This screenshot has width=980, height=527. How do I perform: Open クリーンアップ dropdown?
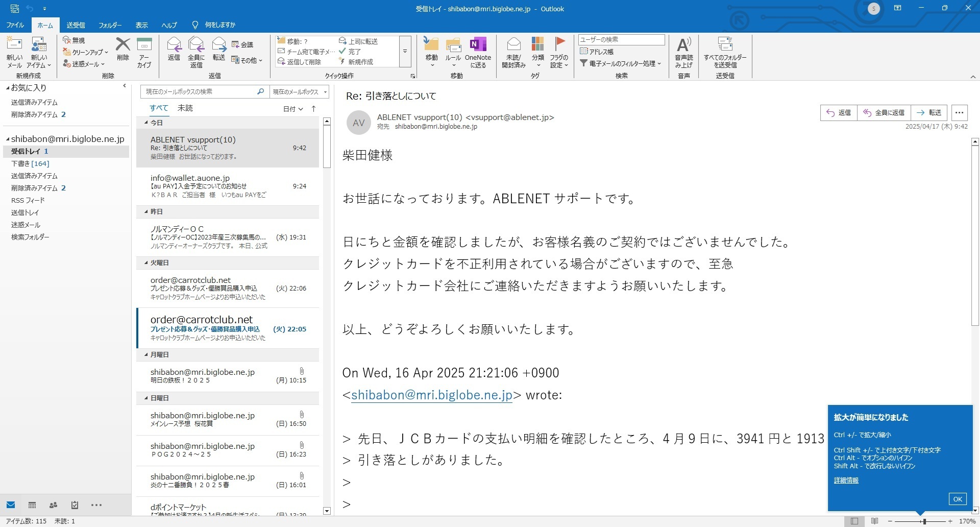pyautogui.click(x=86, y=52)
